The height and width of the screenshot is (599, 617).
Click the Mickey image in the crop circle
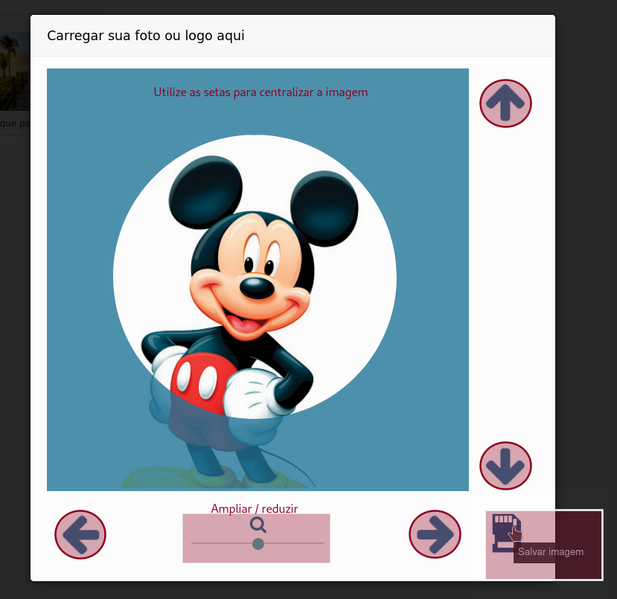[x=255, y=275]
